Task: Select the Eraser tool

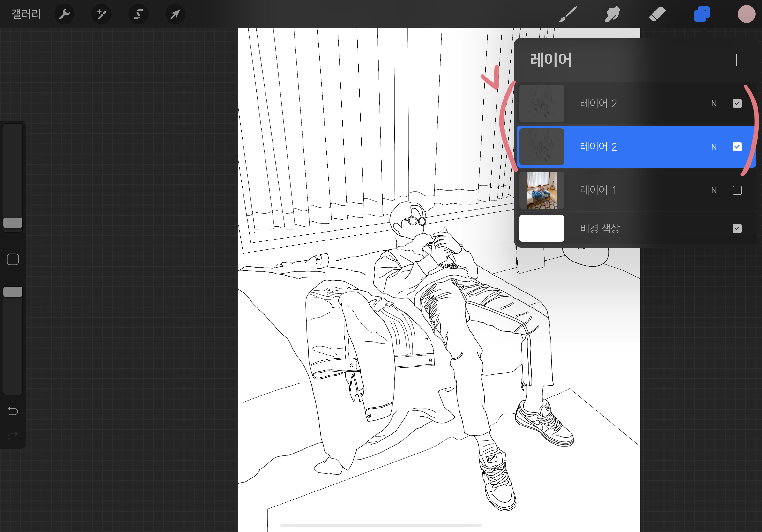Action: click(x=657, y=14)
